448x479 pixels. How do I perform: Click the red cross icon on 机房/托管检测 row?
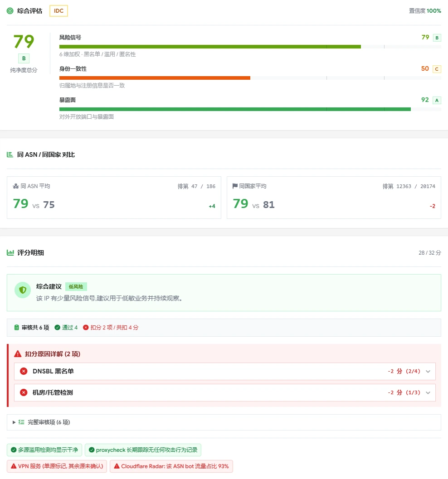click(x=24, y=392)
